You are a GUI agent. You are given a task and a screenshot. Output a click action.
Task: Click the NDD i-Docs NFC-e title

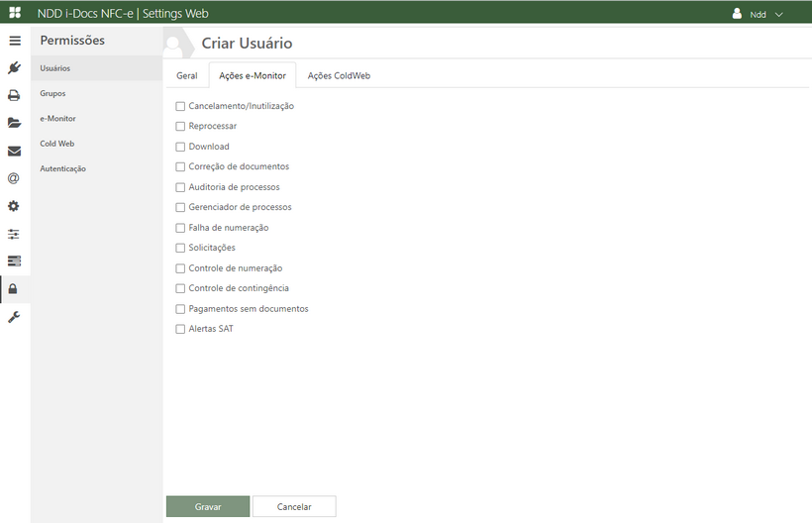pos(123,14)
